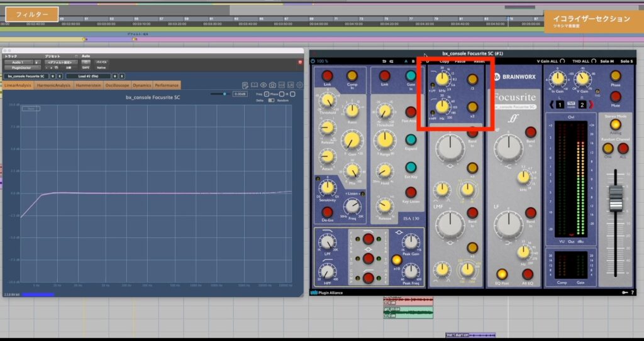Click the redo arrow in bx_console toolbar

(391, 61)
